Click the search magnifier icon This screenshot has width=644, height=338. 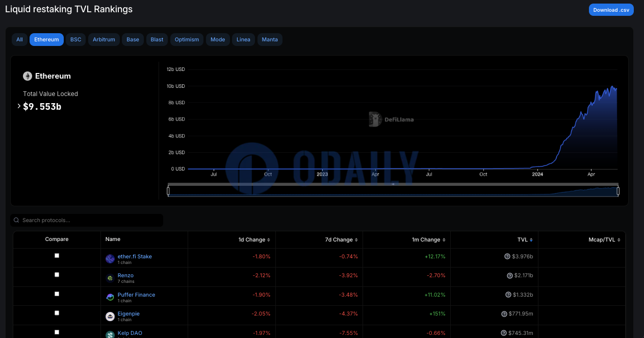tap(17, 220)
